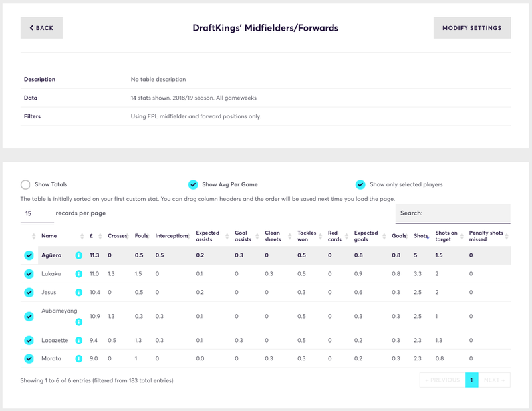Viewport: 532px width, 411px height.
Task: Click the DraftKings' Midfielders/Forwards title
Action: 265,28
